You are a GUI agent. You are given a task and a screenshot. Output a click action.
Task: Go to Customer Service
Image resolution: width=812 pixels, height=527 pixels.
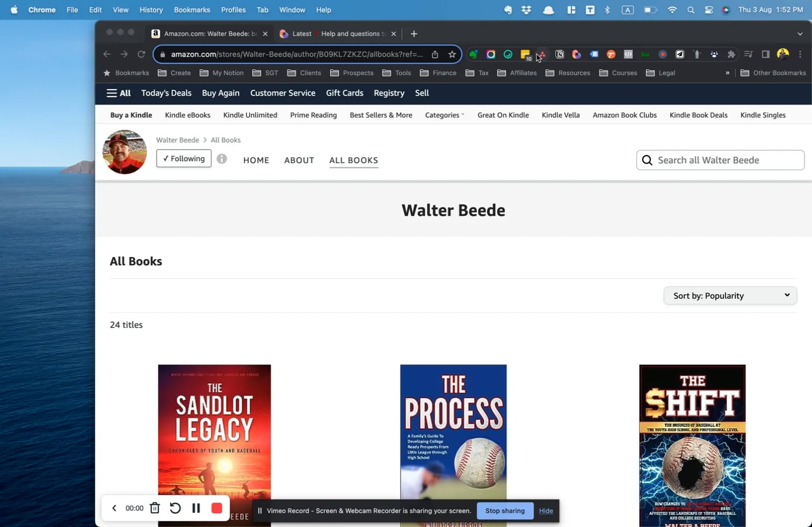282,93
